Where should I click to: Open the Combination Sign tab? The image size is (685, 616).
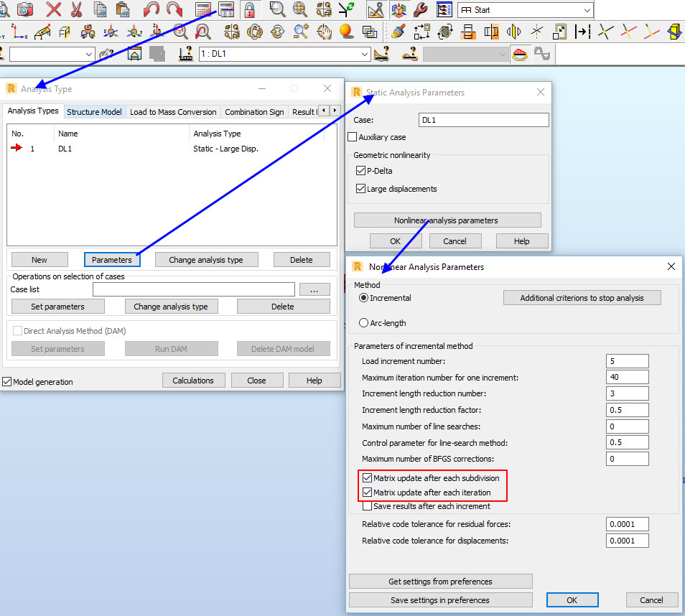coord(254,111)
